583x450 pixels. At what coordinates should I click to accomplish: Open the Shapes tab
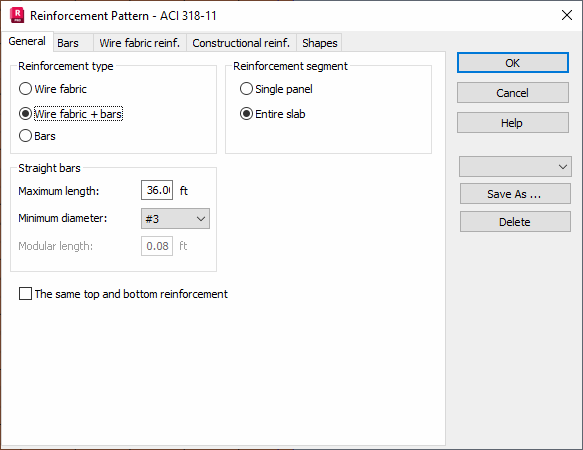pyautogui.click(x=319, y=43)
